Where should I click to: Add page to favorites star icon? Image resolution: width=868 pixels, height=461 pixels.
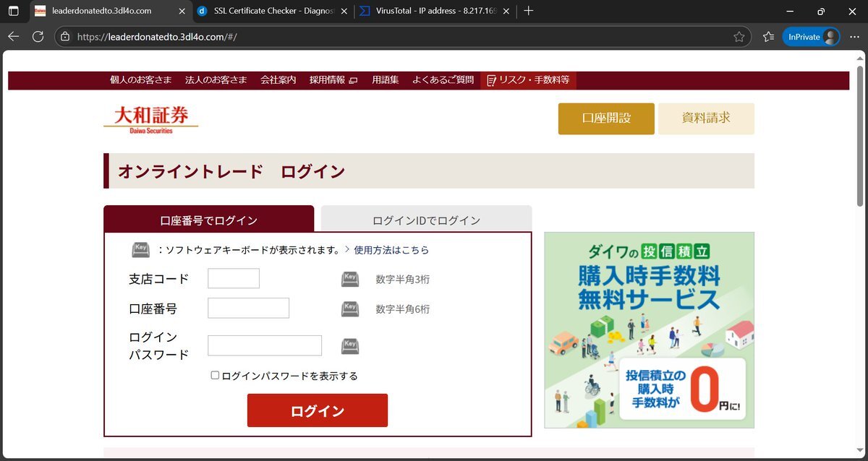[739, 36]
